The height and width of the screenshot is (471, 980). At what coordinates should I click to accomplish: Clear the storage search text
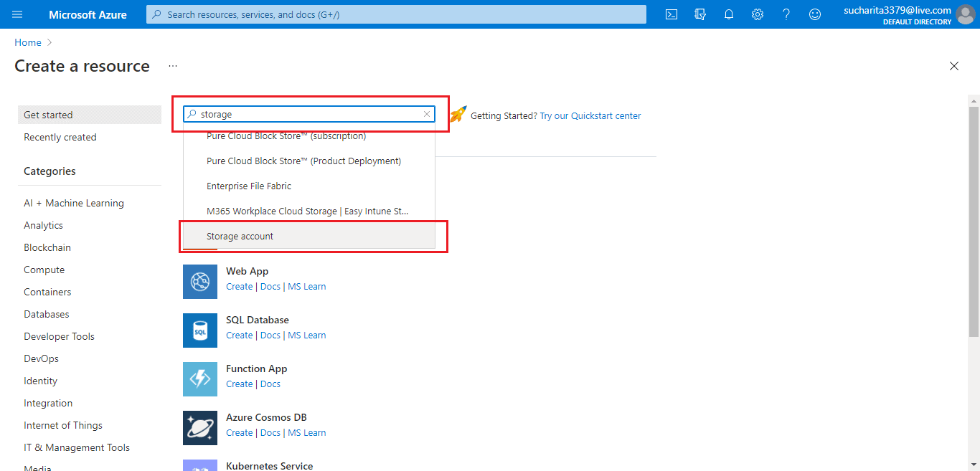[x=427, y=114]
